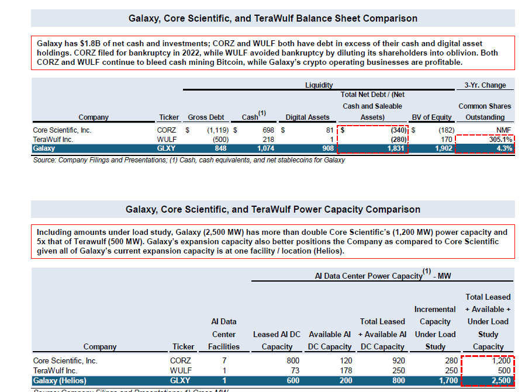Screen dimensions: 532x392
Task: Select TeraWulf available capacity 178
Action: tap(346, 370)
